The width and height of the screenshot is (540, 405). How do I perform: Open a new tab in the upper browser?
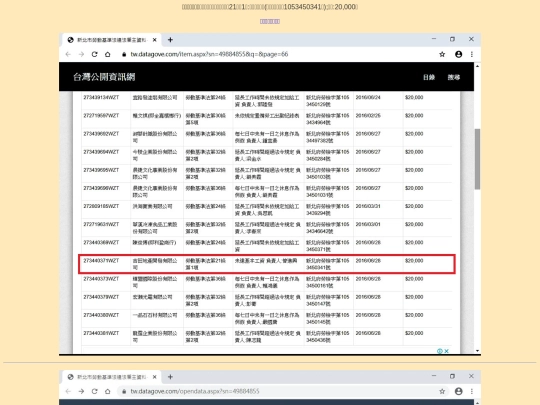pos(170,40)
